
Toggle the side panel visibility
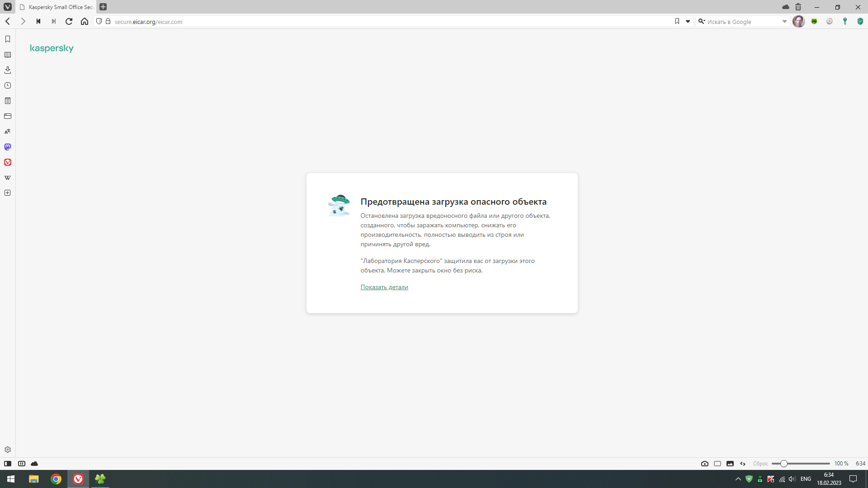tap(8, 464)
